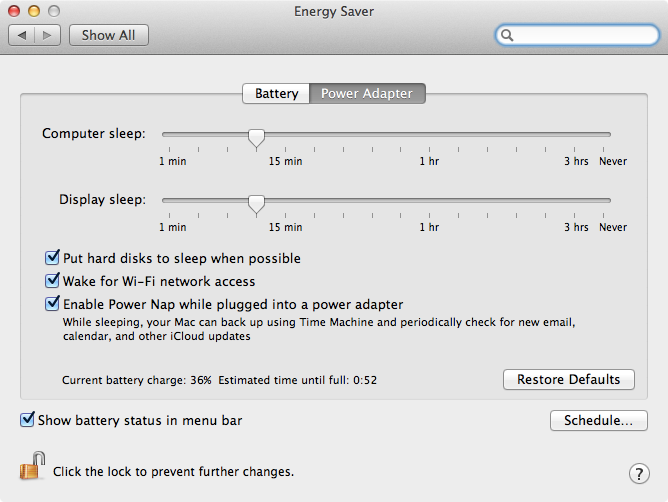
Task: Click 'Estimated time until full: 0:52' text
Action: 297,380
